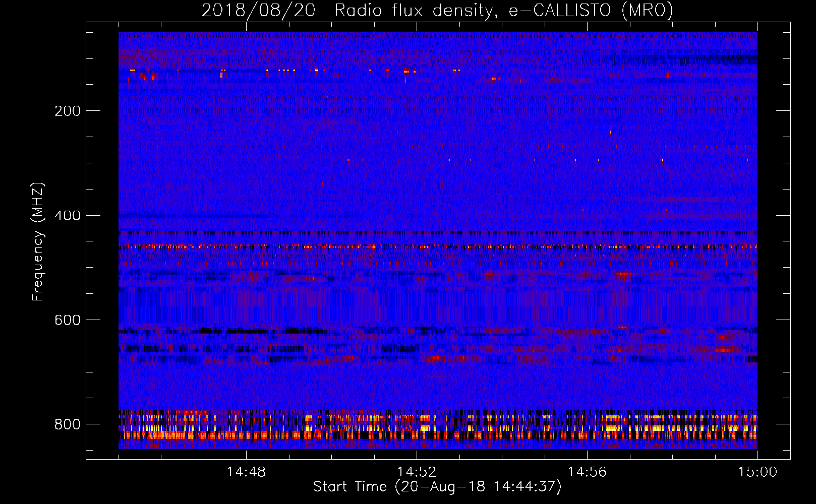Click the 800 frequency tick label

(68, 424)
